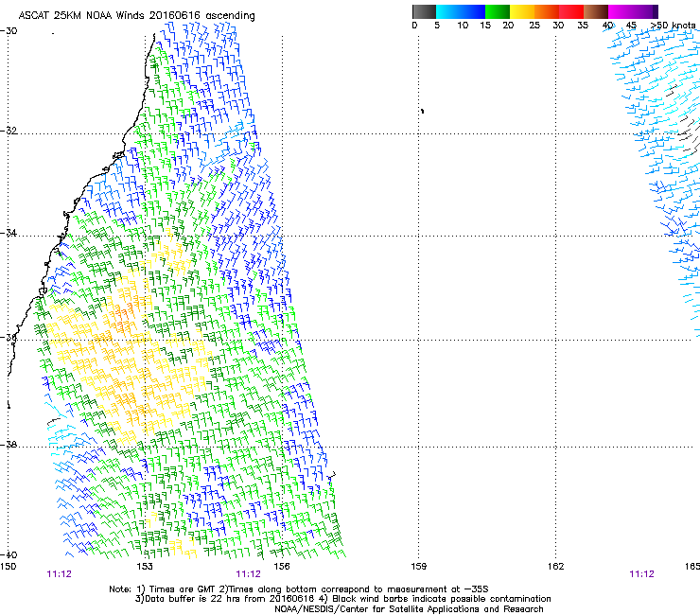Viewport: 700px width, 615px height.
Task: Click the 11:12 time stamp beside the 156 label
Action: pos(248,574)
